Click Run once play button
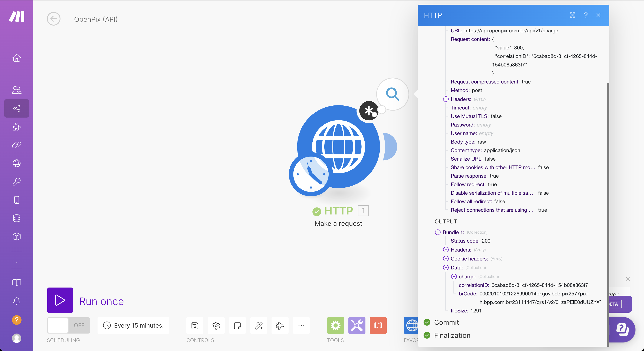644x351 pixels. pos(60,300)
